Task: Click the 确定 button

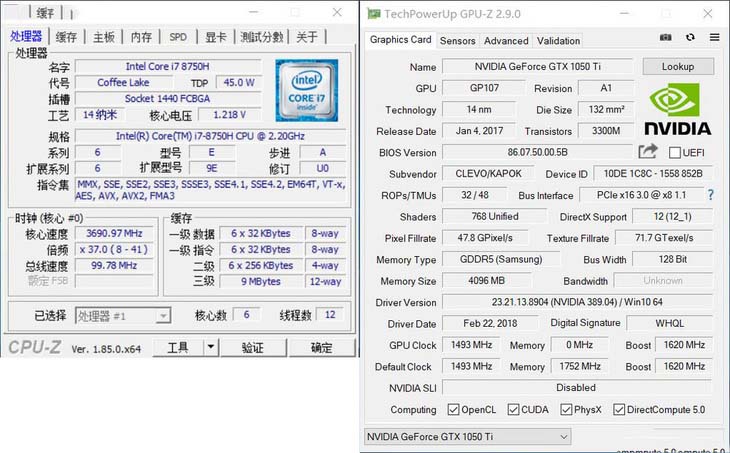Action: (x=321, y=347)
